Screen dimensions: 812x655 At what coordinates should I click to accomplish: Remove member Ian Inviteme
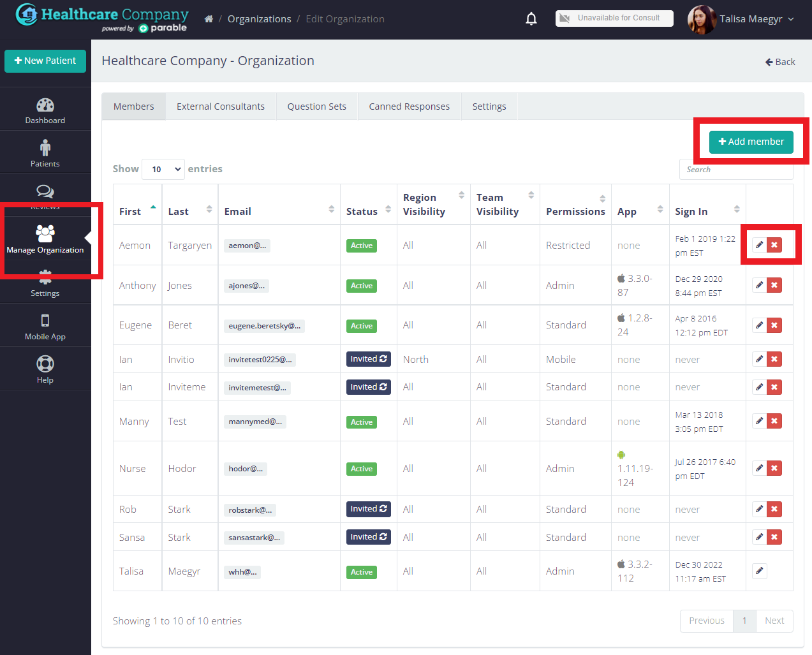(774, 387)
